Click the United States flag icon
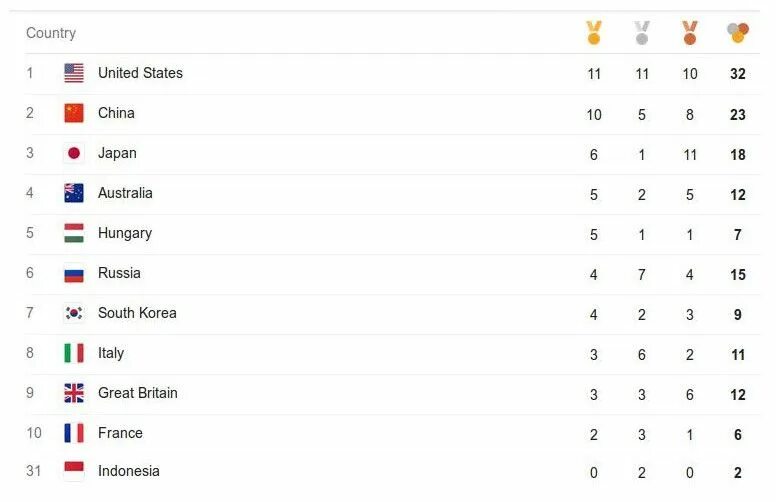The image size is (776, 502). (x=74, y=73)
